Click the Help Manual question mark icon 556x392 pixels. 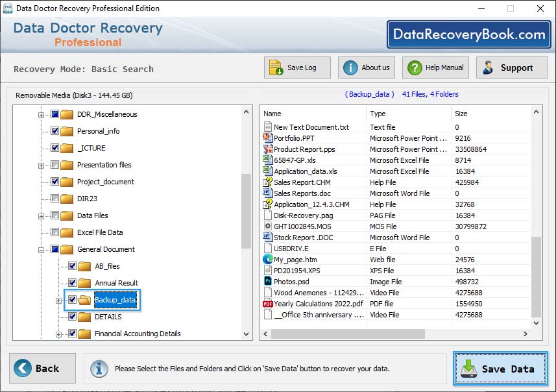click(414, 66)
